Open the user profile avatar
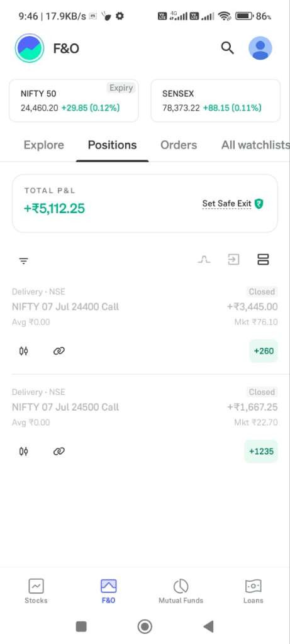 [260, 48]
